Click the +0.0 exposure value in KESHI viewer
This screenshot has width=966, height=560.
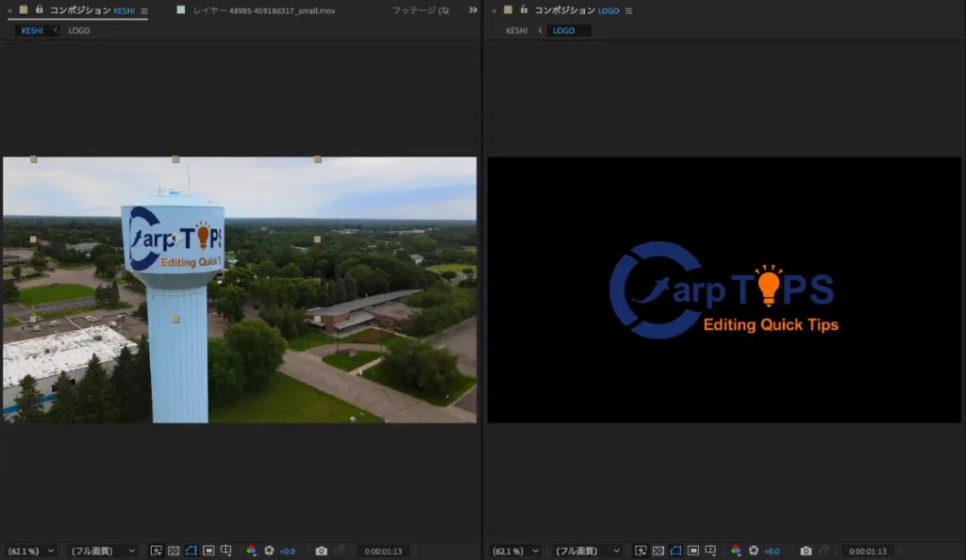point(287,552)
